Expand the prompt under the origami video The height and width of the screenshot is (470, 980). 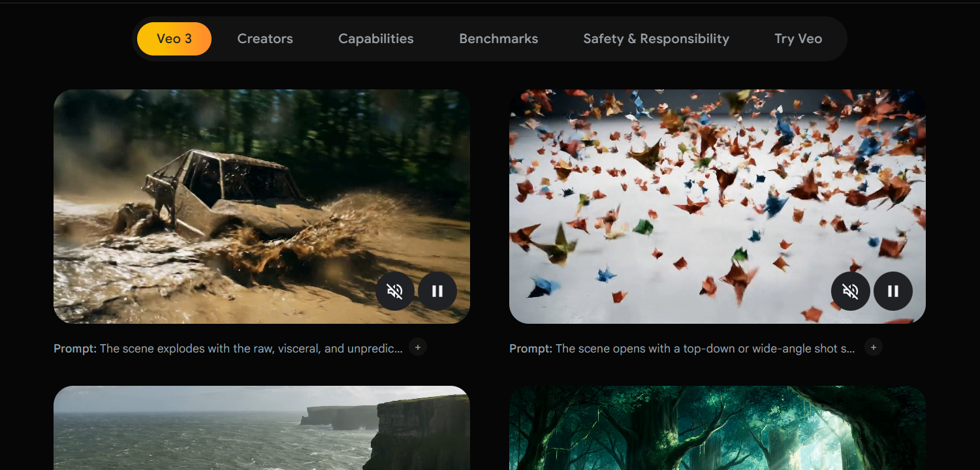(874, 347)
